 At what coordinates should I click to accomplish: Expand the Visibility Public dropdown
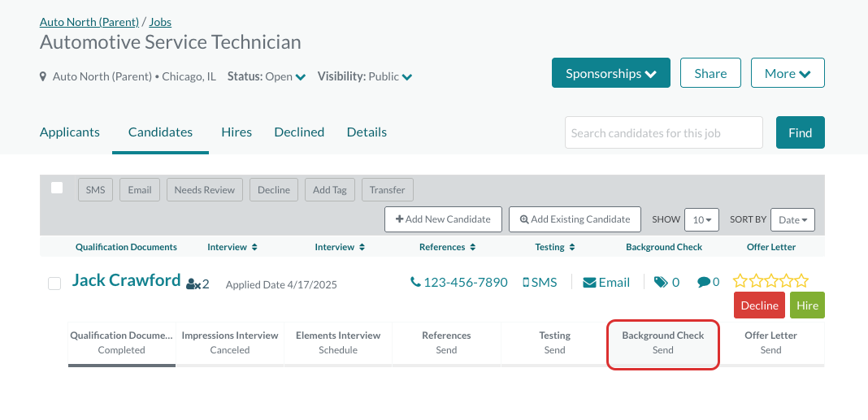[407, 77]
